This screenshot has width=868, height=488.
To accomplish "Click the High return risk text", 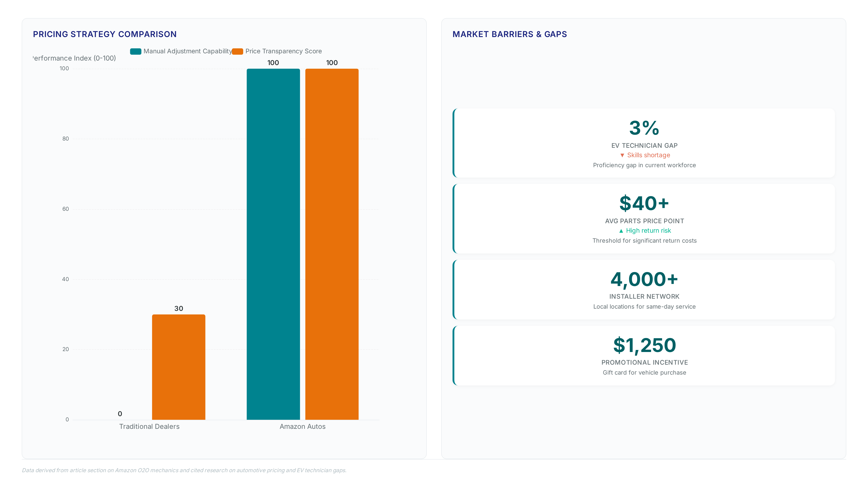I will [x=648, y=231].
